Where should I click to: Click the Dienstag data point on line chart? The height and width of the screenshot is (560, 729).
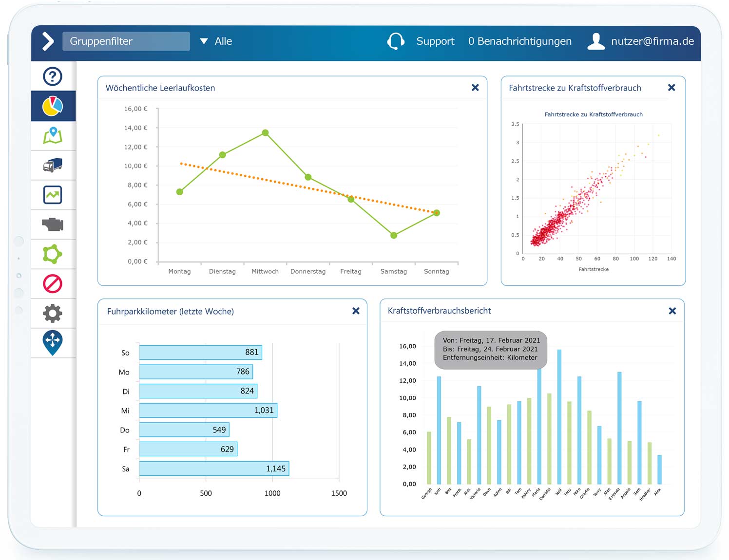pyautogui.click(x=222, y=155)
